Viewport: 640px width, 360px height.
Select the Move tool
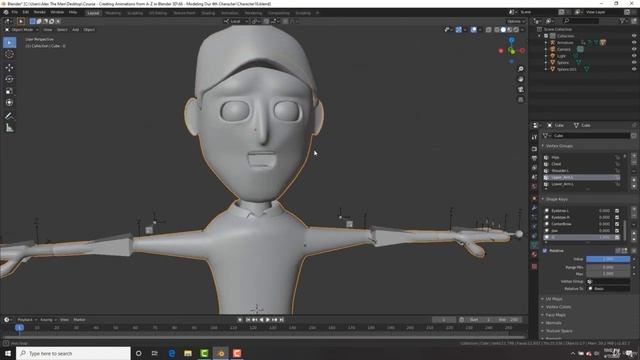pos(9,67)
